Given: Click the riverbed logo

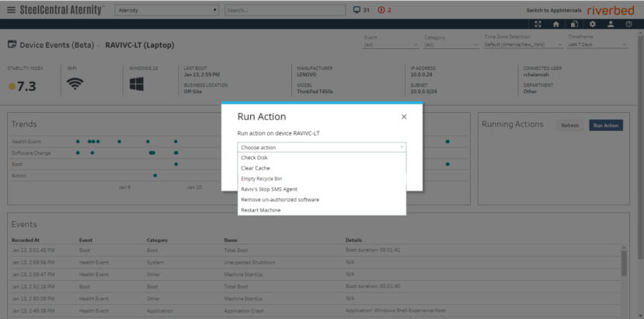Looking at the screenshot, I should click(x=611, y=10).
